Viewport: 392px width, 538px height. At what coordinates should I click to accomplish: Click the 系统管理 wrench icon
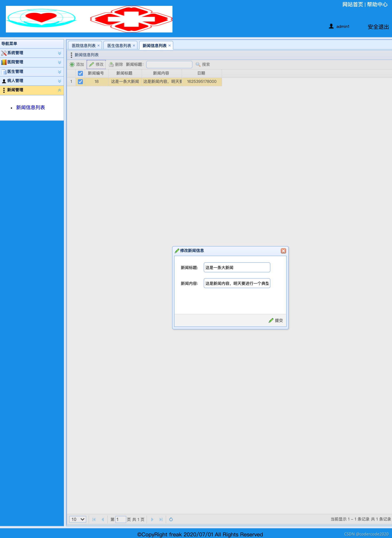pyautogui.click(x=4, y=53)
